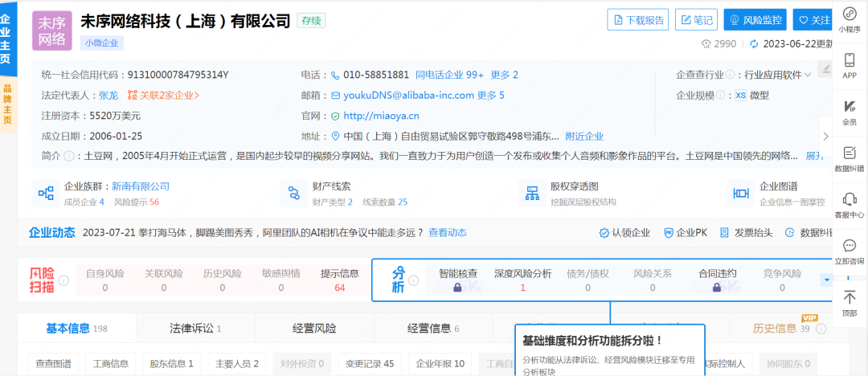Click the info icon beside 风险扫描
Viewport: 868px width, 376px height.
pyautogui.click(x=63, y=280)
